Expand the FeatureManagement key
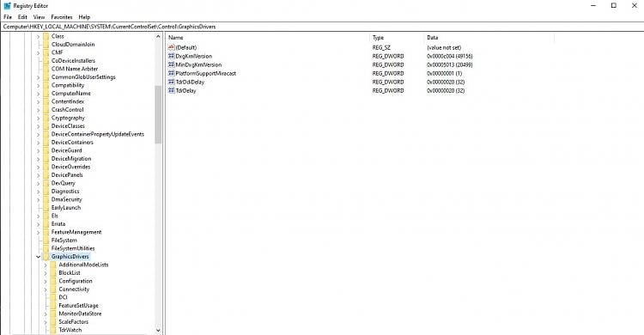The image size is (644, 335). [x=38, y=232]
